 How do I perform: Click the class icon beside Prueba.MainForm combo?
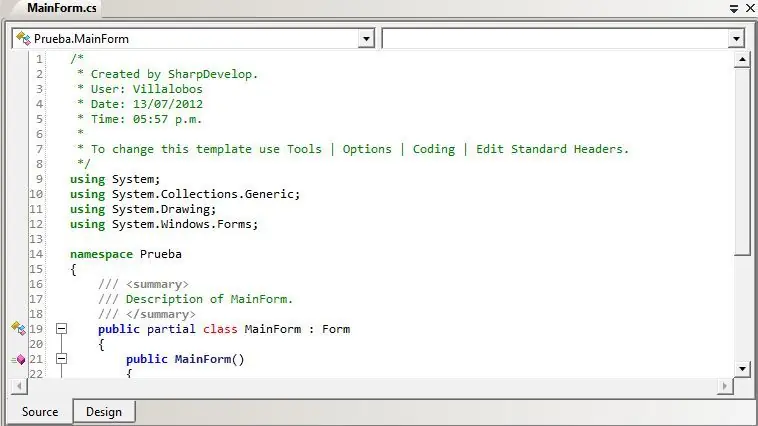(23, 38)
